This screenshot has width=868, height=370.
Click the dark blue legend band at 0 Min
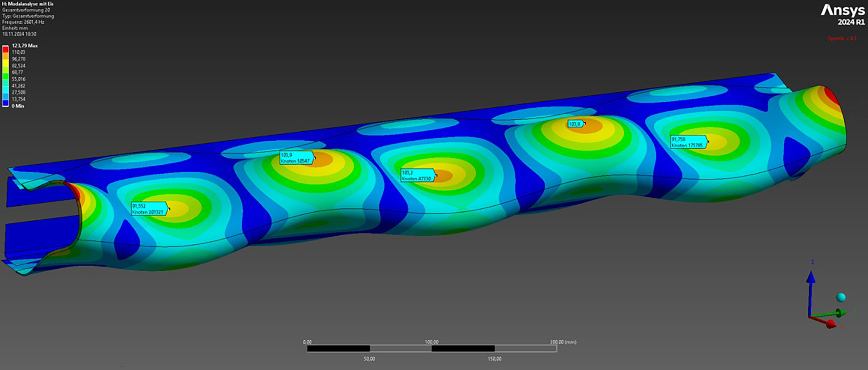[6, 103]
